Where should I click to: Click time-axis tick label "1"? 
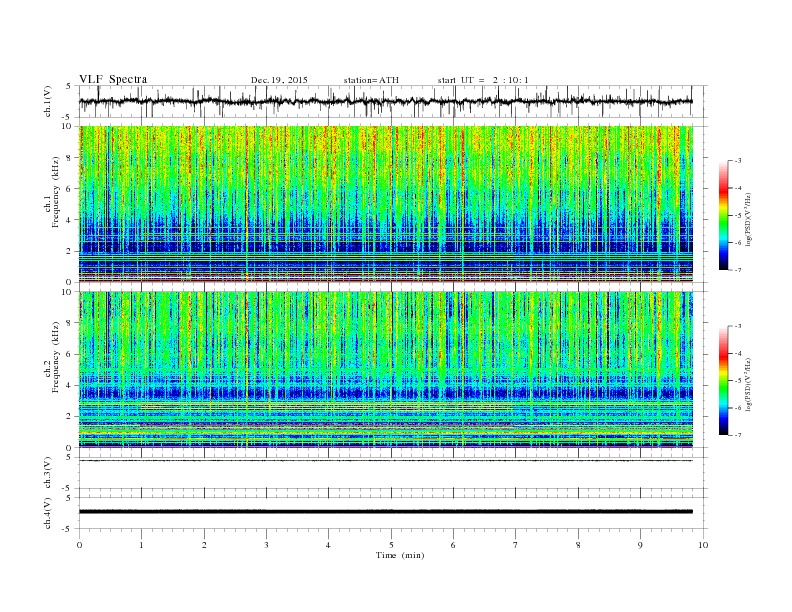(141, 545)
